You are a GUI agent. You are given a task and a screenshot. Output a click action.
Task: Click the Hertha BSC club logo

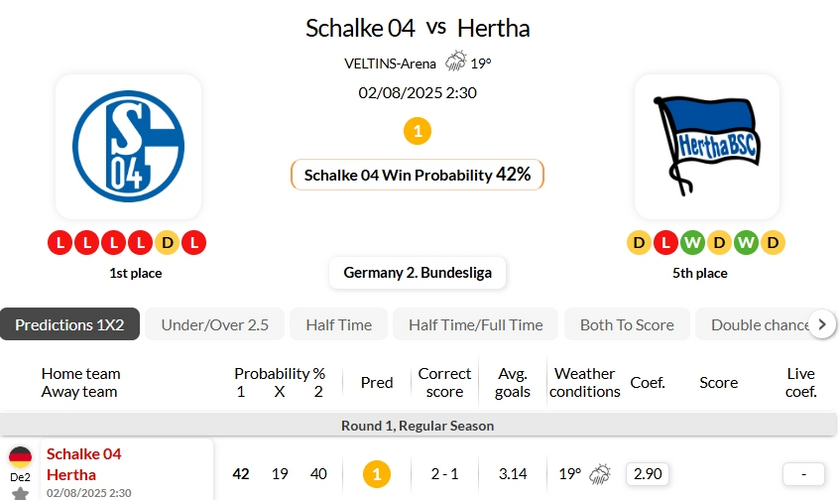706,147
